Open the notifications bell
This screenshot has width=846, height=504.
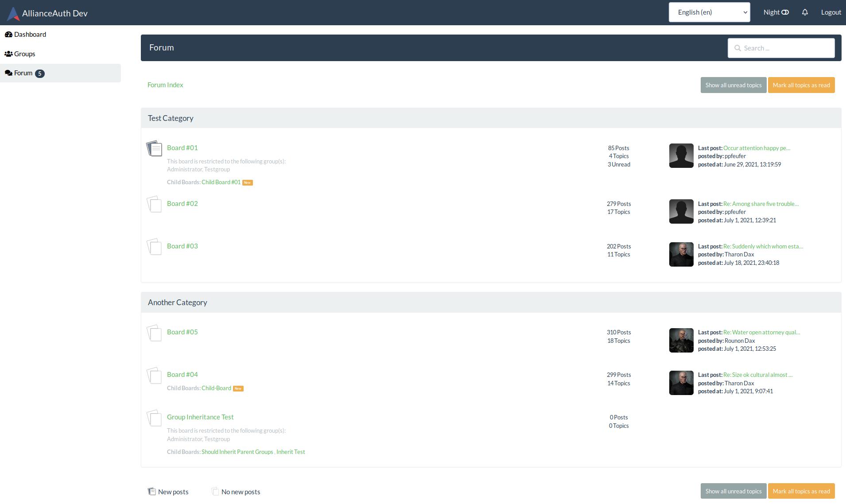coord(804,12)
